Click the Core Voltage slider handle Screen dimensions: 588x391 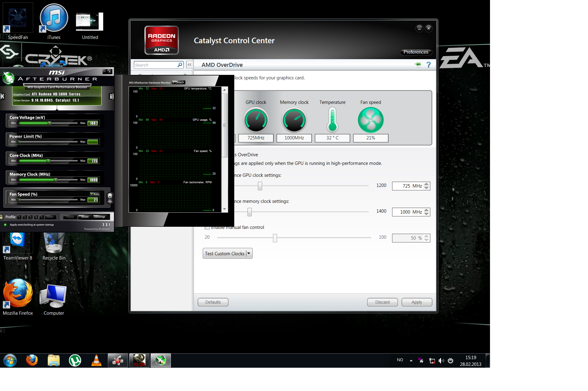[50, 123]
